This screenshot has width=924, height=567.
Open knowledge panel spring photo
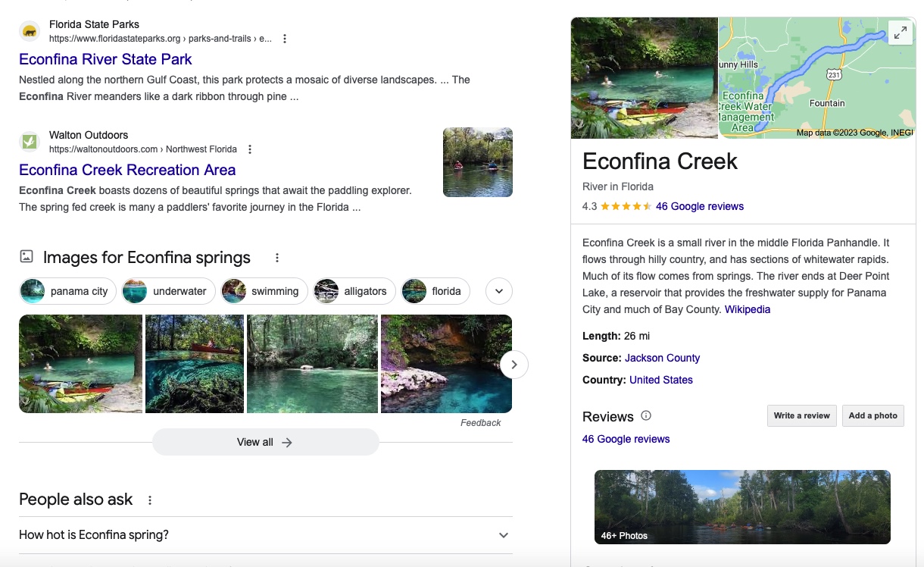point(645,78)
